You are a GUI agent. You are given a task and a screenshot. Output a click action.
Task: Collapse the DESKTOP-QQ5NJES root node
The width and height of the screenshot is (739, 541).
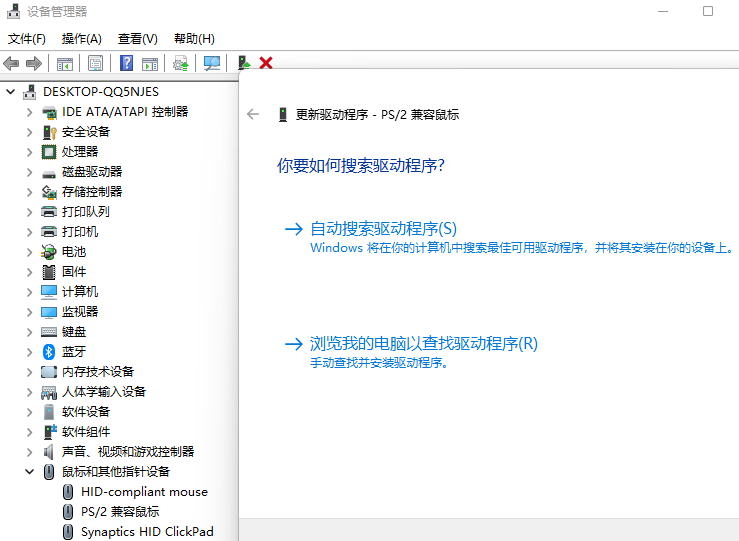pyautogui.click(x=10, y=91)
